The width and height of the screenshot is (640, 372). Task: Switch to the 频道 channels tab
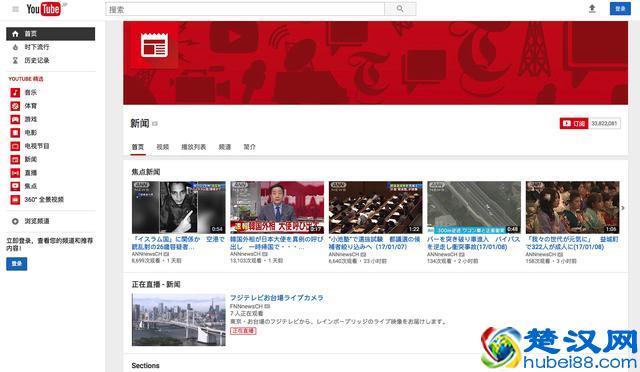[x=225, y=147]
